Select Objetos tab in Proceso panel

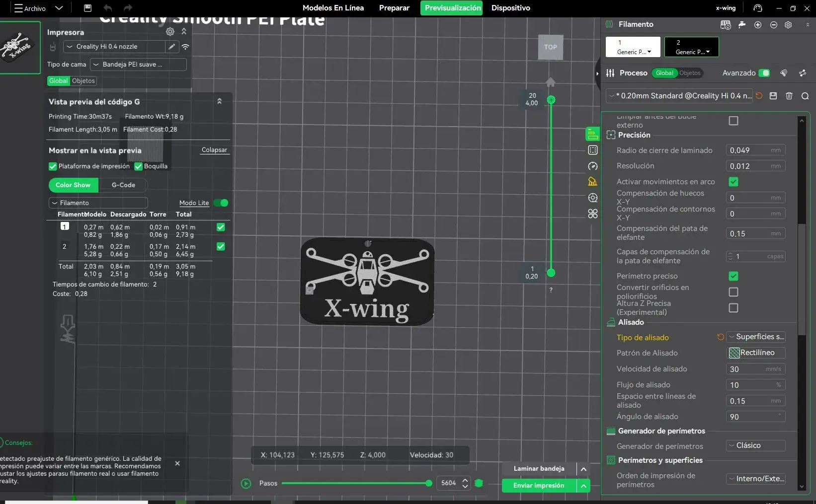point(690,73)
